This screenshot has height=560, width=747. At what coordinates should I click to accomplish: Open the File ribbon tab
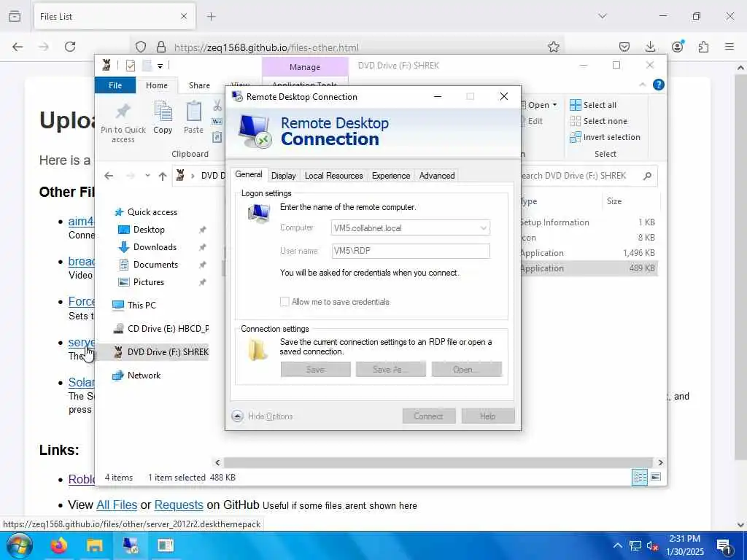pyautogui.click(x=115, y=85)
